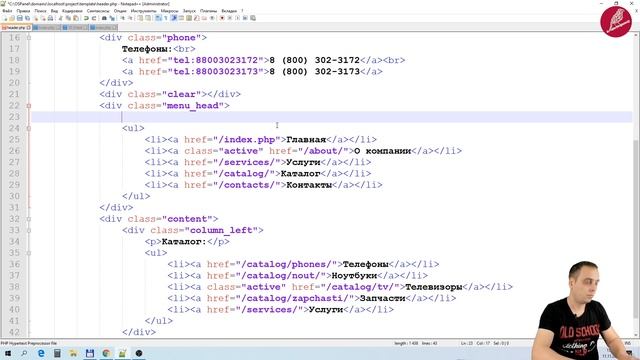Open Find using the binoculars icon

104,18
